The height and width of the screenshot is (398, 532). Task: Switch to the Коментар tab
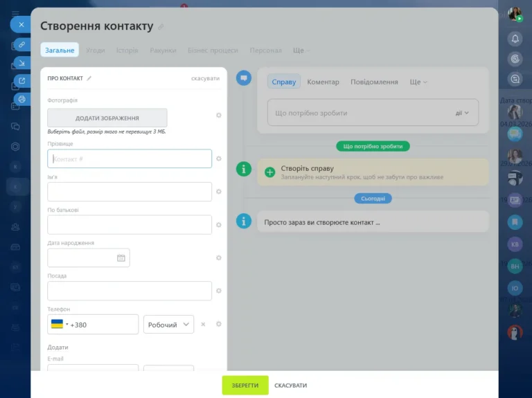point(323,82)
